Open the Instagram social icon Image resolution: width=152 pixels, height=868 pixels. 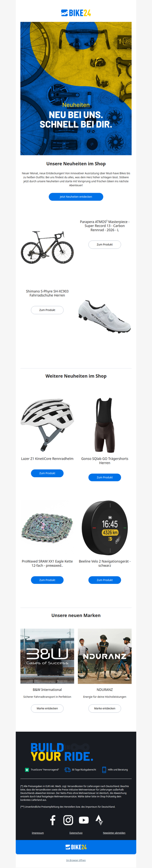click(68, 820)
